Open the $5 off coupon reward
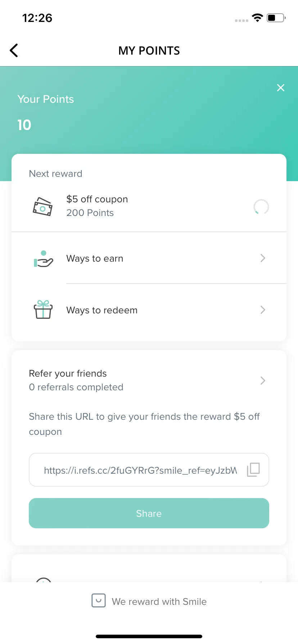 coord(149,206)
